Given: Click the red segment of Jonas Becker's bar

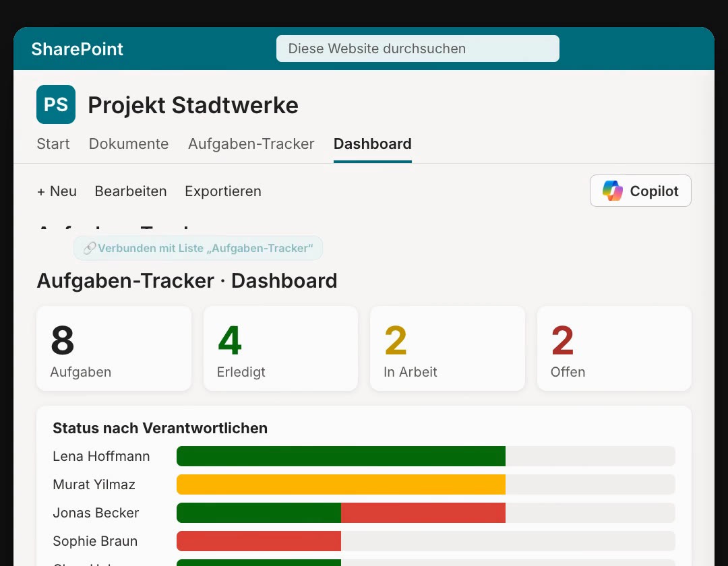Looking at the screenshot, I should [x=423, y=513].
